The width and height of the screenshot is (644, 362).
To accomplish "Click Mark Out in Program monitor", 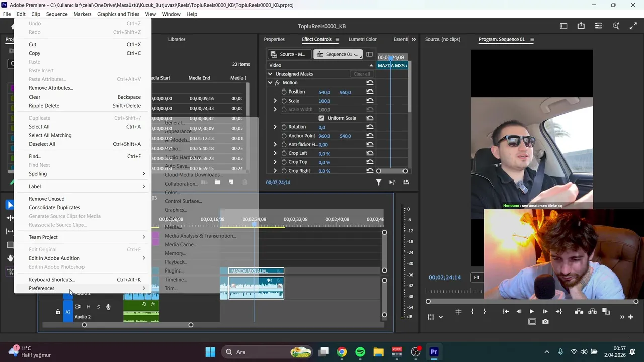I will [x=485, y=312].
